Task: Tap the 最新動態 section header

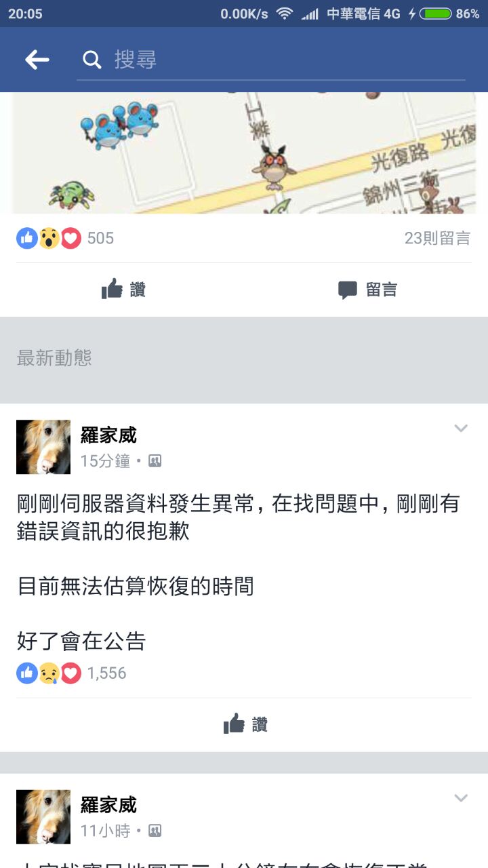Action: click(x=54, y=358)
